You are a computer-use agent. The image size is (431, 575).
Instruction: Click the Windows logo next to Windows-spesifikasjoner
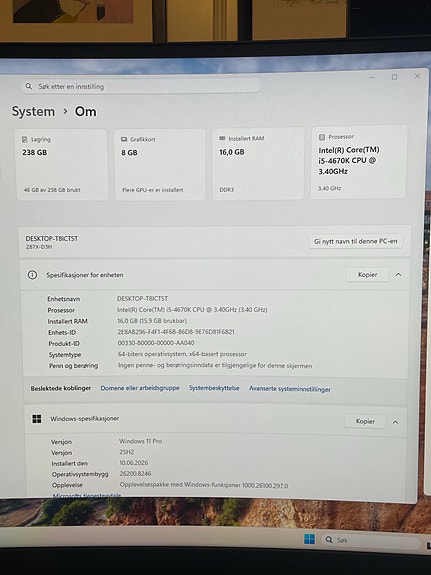(37, 419)
